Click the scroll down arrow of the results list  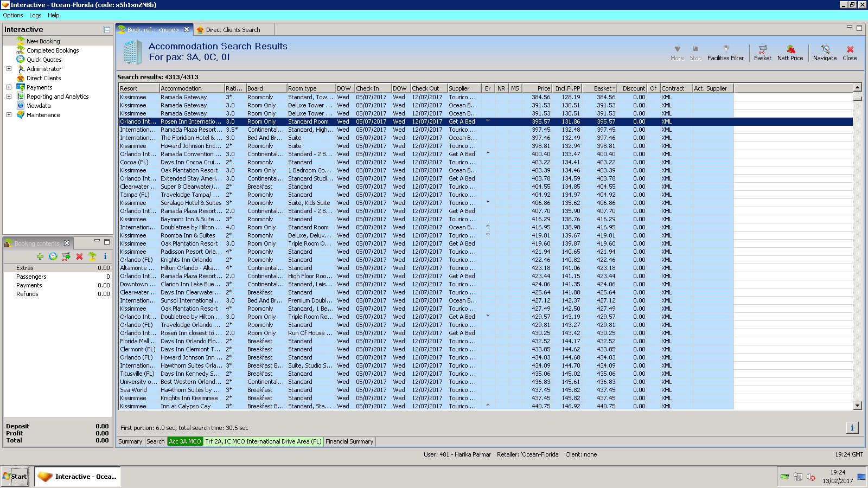pos(857,406)
